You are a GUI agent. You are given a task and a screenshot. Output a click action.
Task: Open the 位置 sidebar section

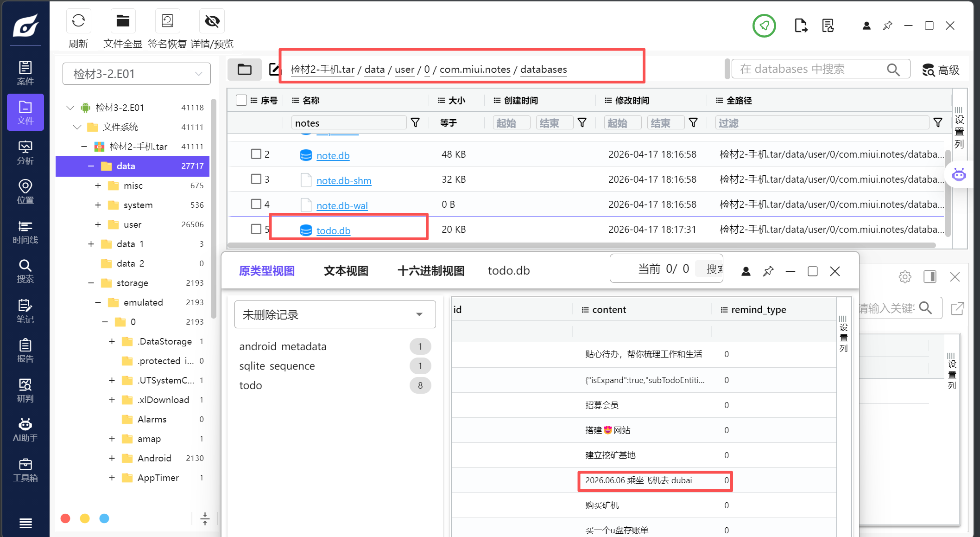tap(25, 192)
